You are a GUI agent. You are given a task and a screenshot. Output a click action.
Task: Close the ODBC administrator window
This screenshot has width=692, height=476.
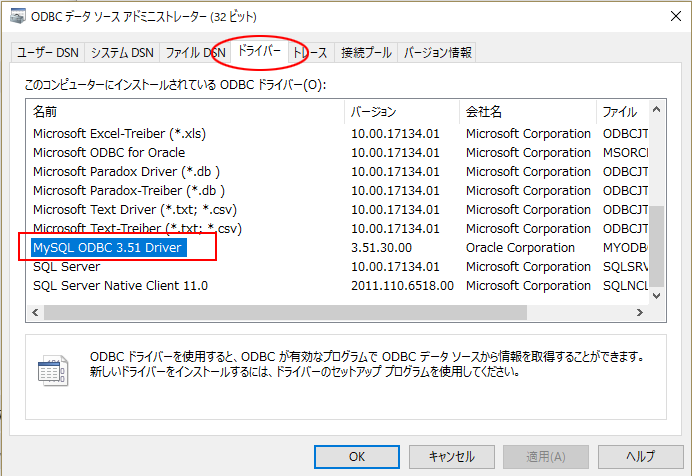click(666, 15)
